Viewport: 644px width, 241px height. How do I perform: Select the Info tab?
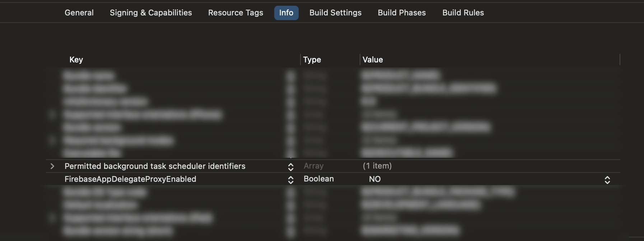click(x=286, y=13)
